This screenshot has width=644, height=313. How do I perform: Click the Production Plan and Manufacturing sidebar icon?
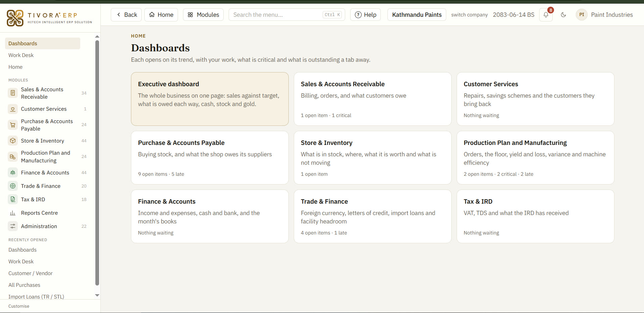tap(13, 157)
